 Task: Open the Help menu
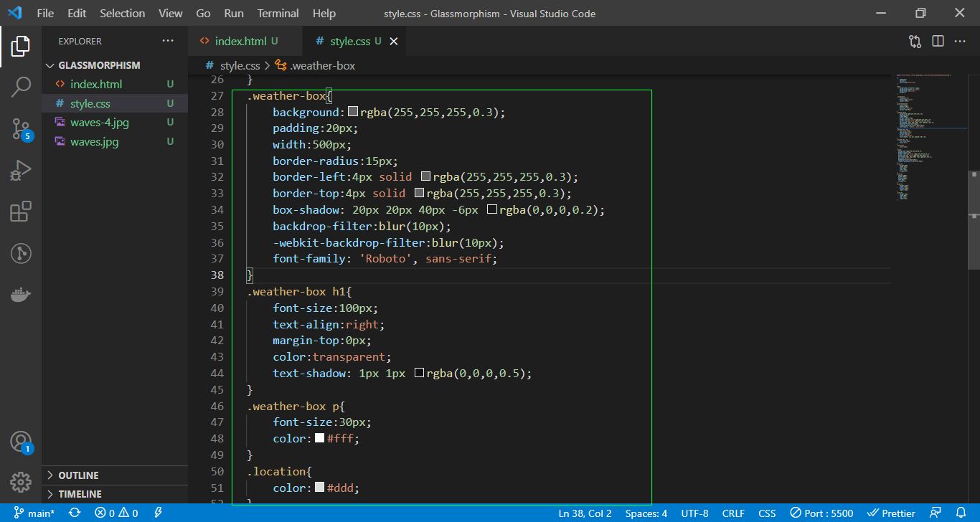click(324, 13)
